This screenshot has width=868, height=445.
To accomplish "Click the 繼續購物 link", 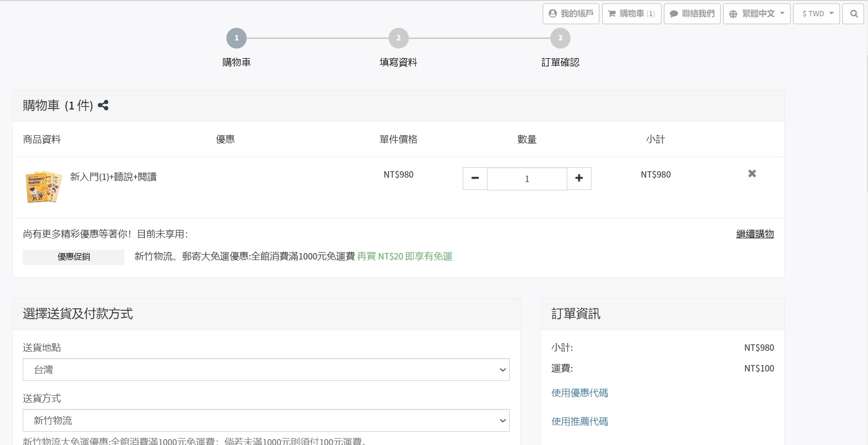I will coord(755,234).
